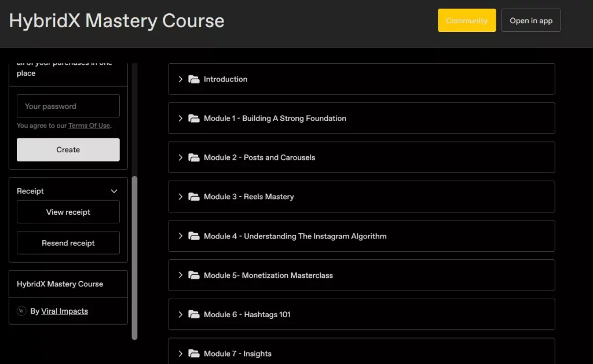Click the Module 3 folder icon
Image resolution: width=593 pixels, height=364 pixels.
(x=193, y=197)
